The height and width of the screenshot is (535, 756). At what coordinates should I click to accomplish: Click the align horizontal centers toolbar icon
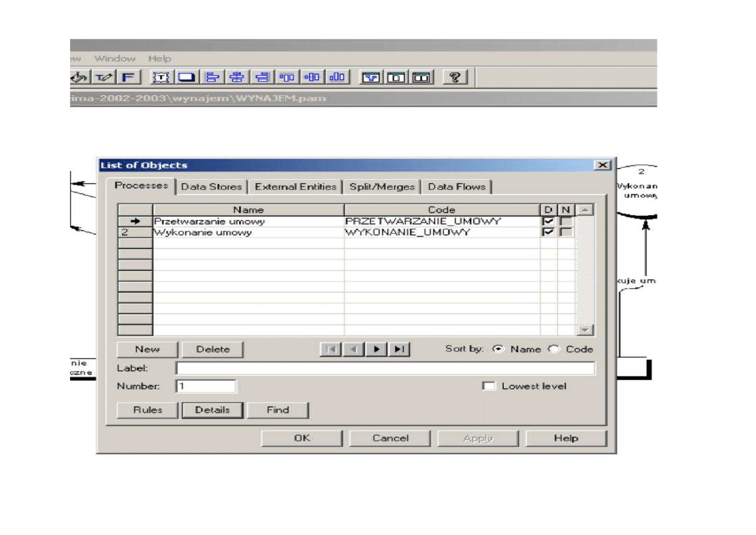[x=238, y=77]
